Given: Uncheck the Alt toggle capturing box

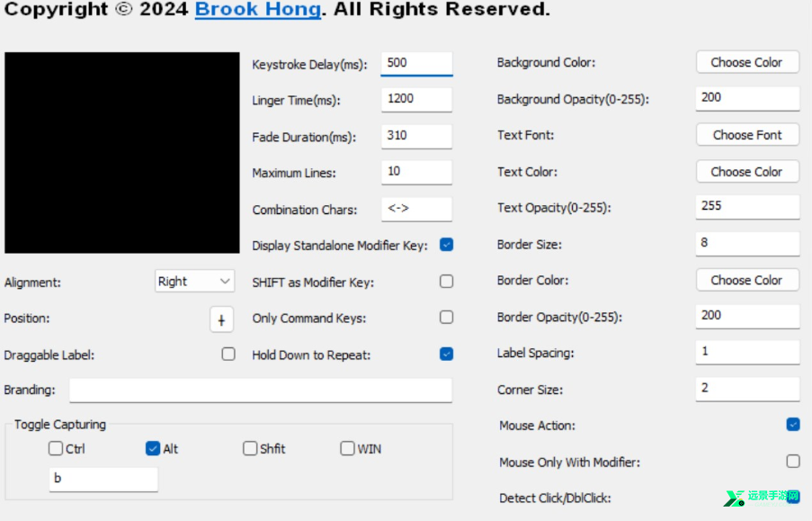Looking at the screenshot, I should coord(153,448).
